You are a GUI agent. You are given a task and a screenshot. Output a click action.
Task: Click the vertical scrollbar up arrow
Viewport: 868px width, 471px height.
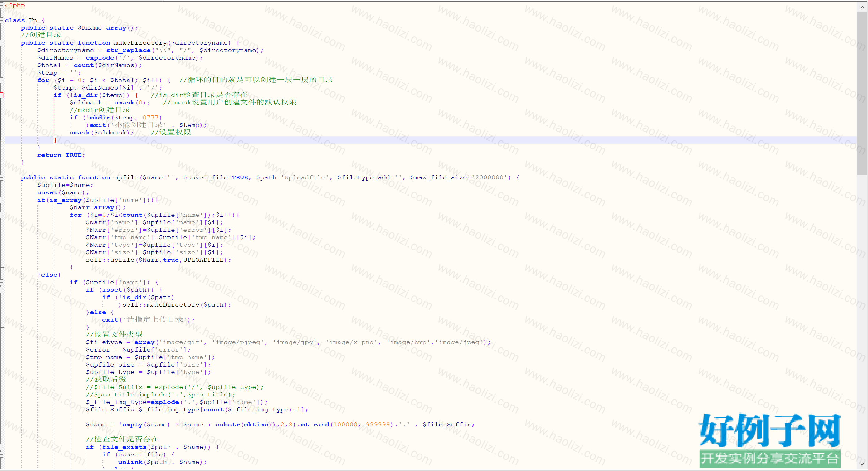pyautogui.click(x=862, y=7)
